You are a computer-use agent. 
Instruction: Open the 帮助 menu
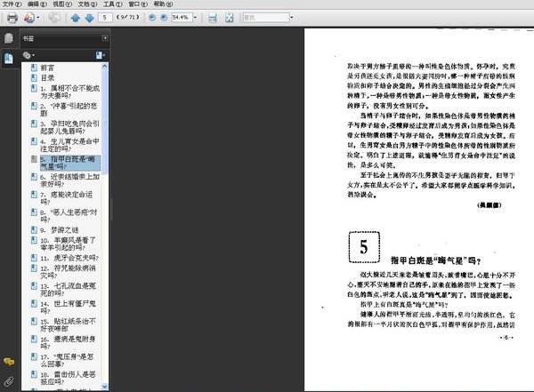[163, 4]
